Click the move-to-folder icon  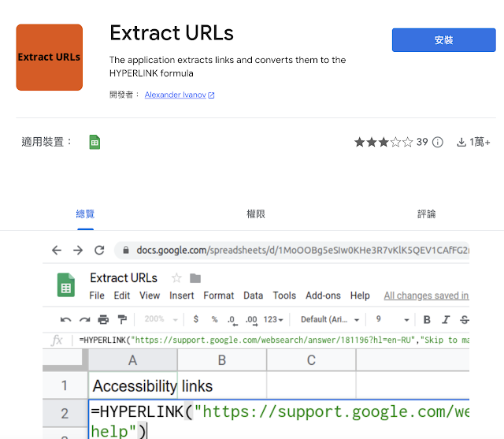[195, 278]
